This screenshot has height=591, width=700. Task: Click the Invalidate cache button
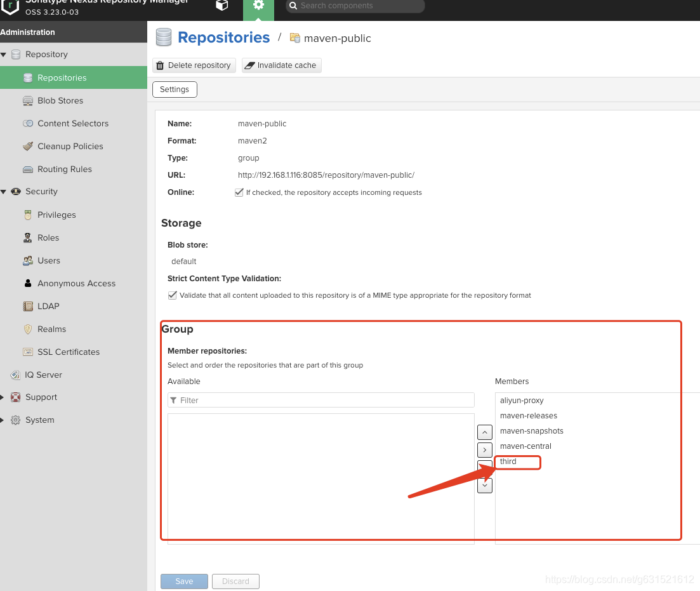coord(282,65)
